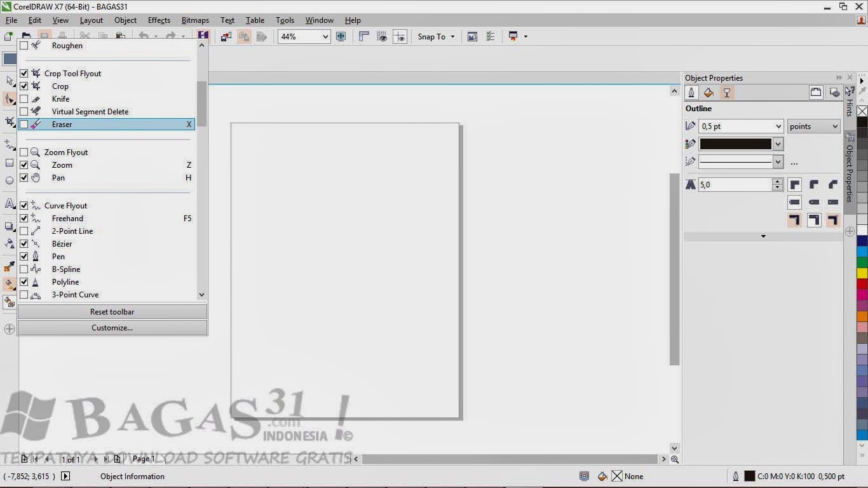Check the Roughen checkbox
Image resolution: width=868 pixels, height=488 pixels.
(24, 46)
